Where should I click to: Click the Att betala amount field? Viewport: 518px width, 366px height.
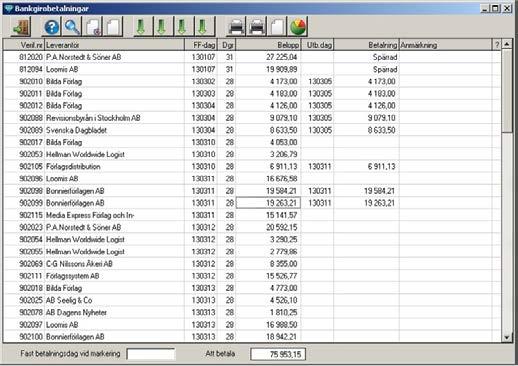point(278,354)
